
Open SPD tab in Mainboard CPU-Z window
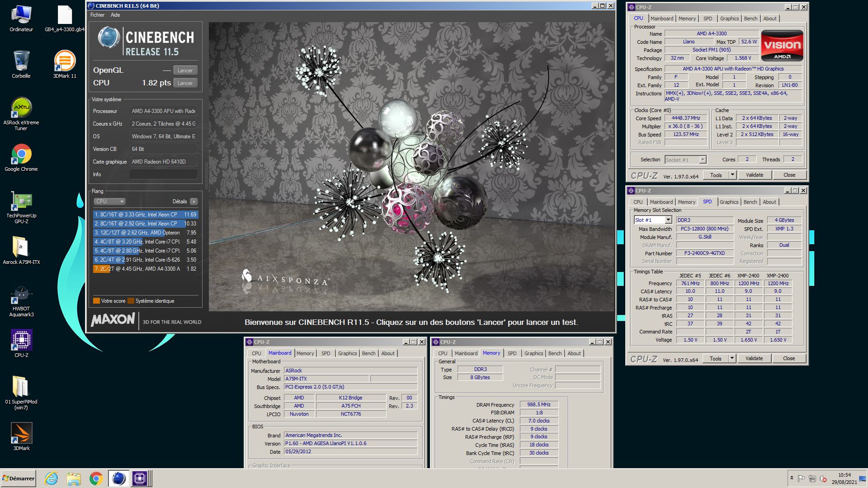pos(326,353)
